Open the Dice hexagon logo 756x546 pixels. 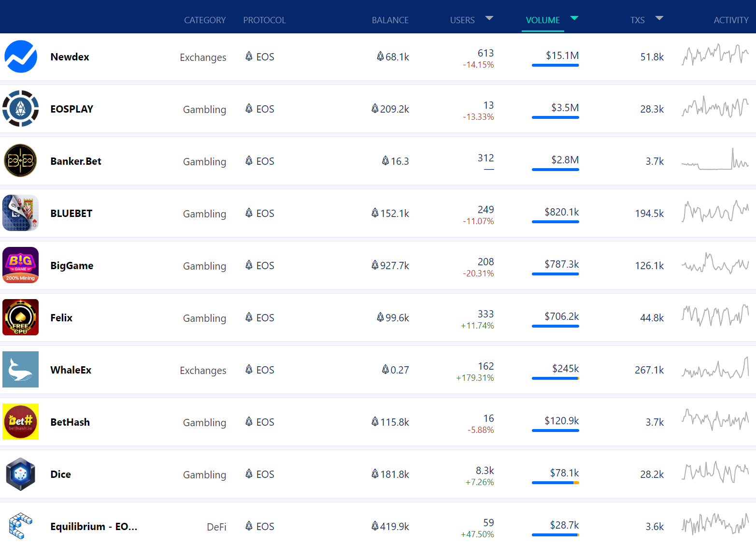[x=20, y=474]
